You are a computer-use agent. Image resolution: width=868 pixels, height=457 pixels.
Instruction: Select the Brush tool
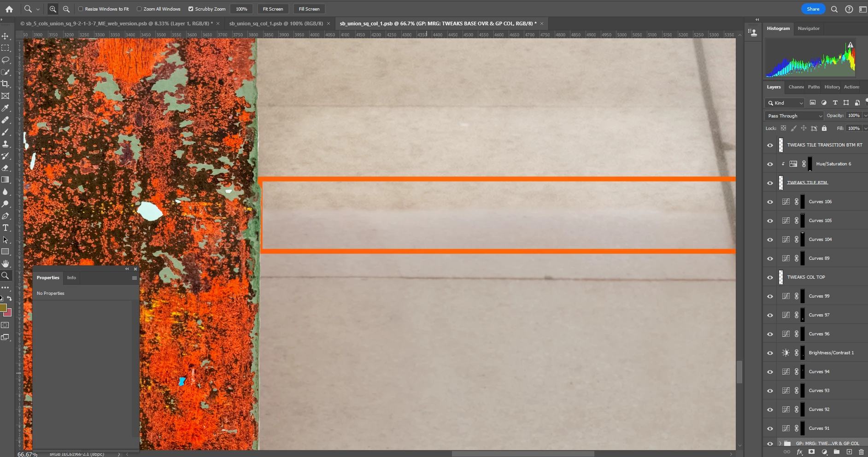[6, 132]
